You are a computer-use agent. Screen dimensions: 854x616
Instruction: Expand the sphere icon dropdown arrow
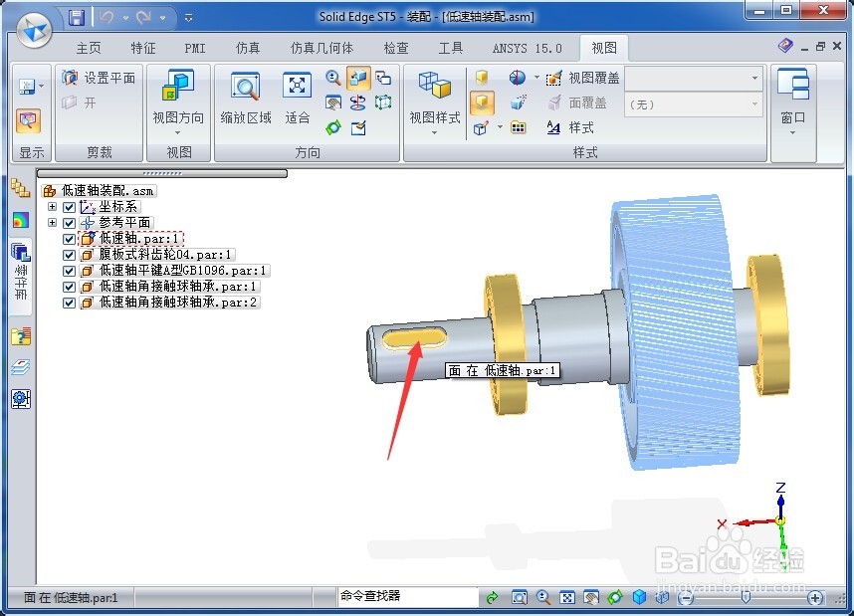click(536, 78)
